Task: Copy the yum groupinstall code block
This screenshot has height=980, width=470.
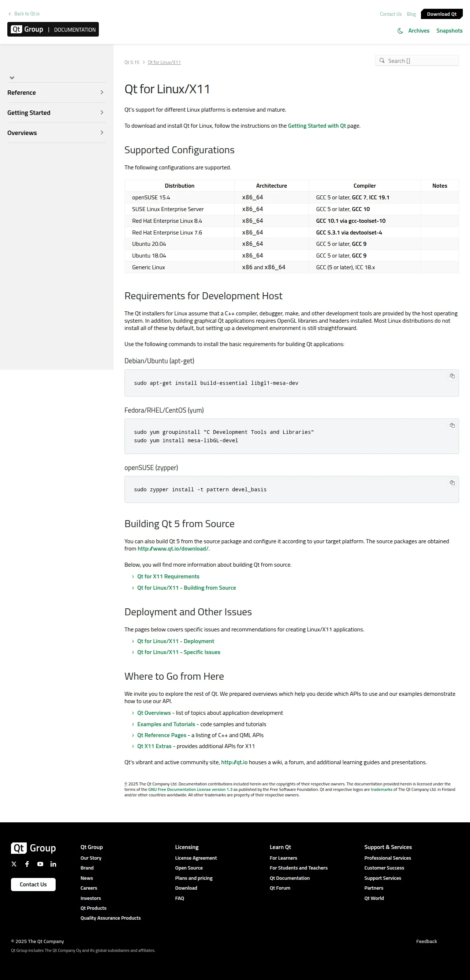Action: click(452, 425)
